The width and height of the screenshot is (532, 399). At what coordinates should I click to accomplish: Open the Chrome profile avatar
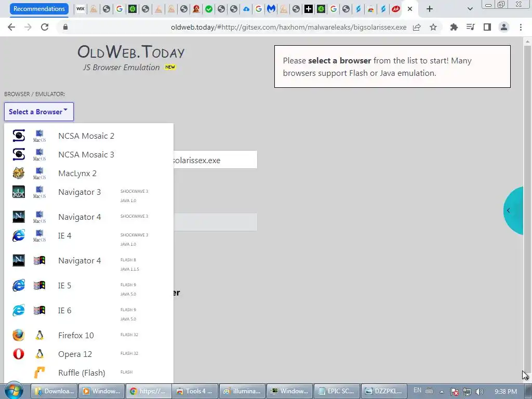click(x=504, y=27)
